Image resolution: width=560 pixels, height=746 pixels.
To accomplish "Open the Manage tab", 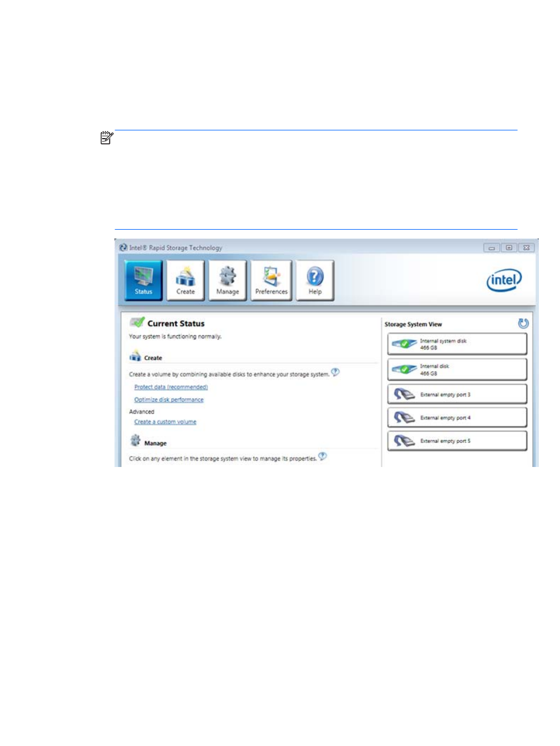I will (x=227, y=280).
